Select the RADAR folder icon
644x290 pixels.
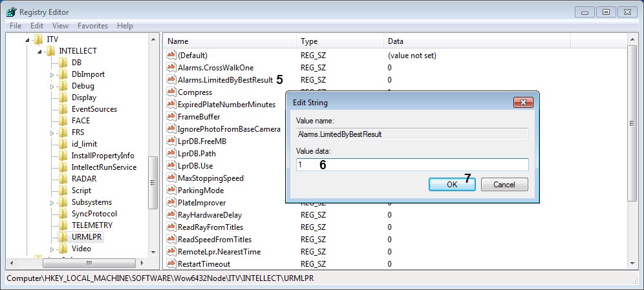coord(63,179)
